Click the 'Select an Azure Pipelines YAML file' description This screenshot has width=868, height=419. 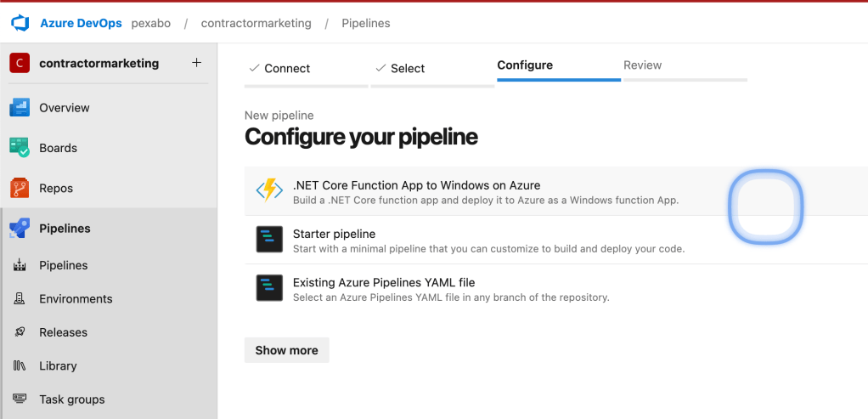pyautogui.click(x=451, y=297)
